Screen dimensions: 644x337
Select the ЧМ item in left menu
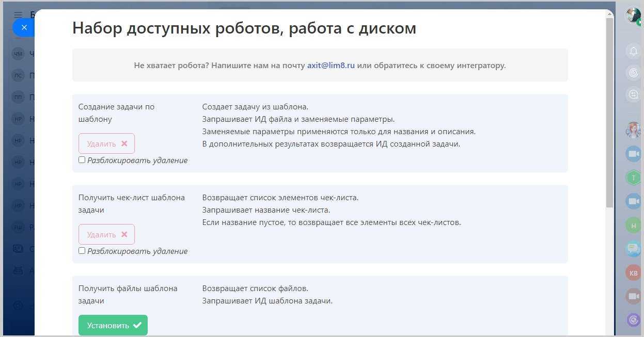19,54
